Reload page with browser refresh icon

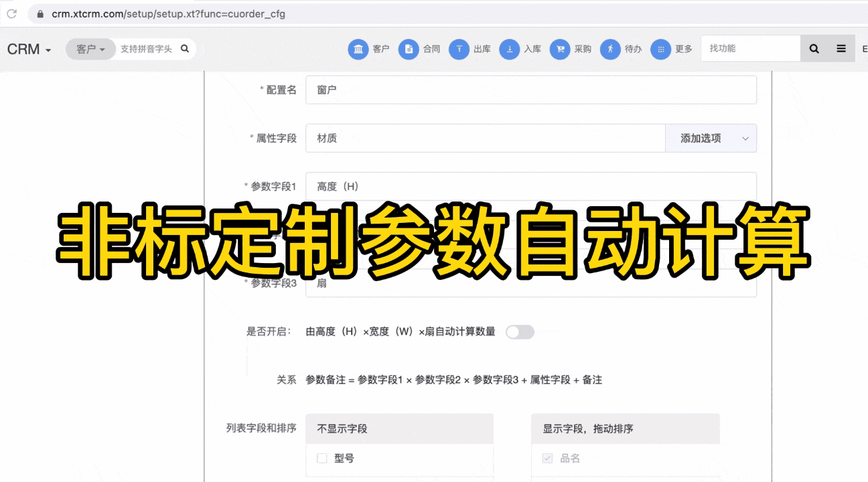click(x=11, y=13)
